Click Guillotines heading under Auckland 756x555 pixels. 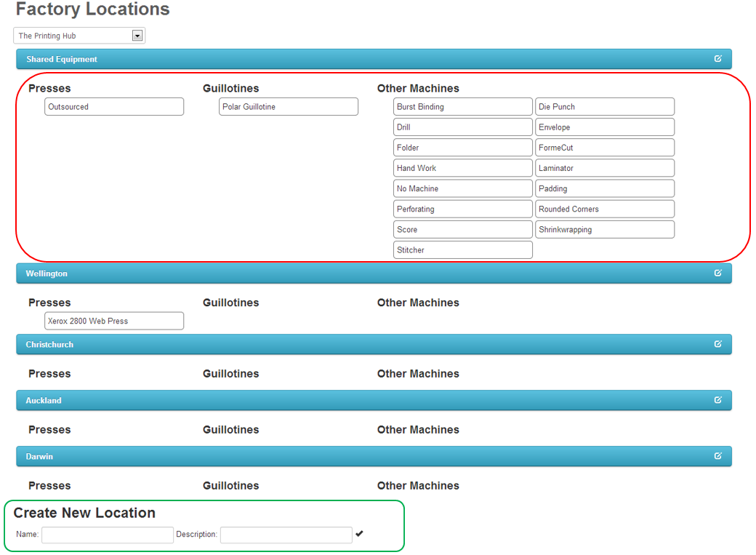[231, 429]
